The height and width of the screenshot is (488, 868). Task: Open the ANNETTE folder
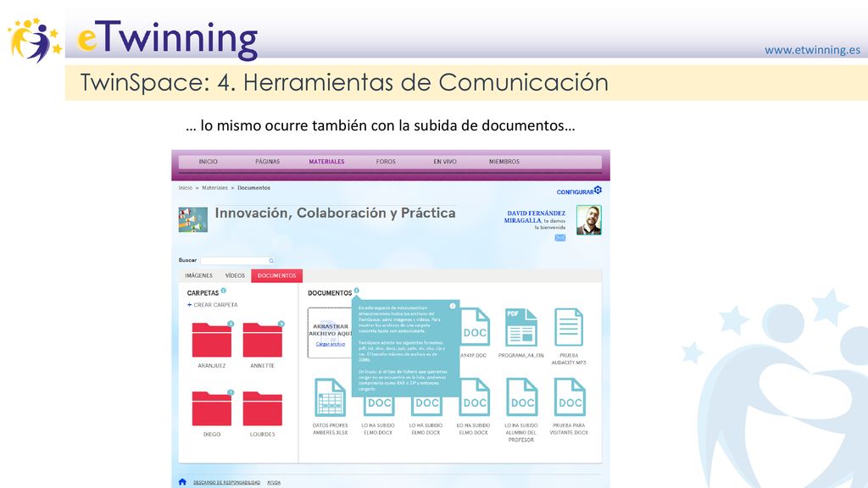pos(263,340)
